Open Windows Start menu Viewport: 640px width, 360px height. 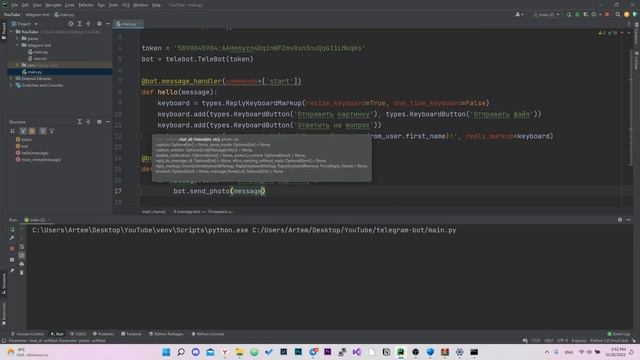coord(166,352)
